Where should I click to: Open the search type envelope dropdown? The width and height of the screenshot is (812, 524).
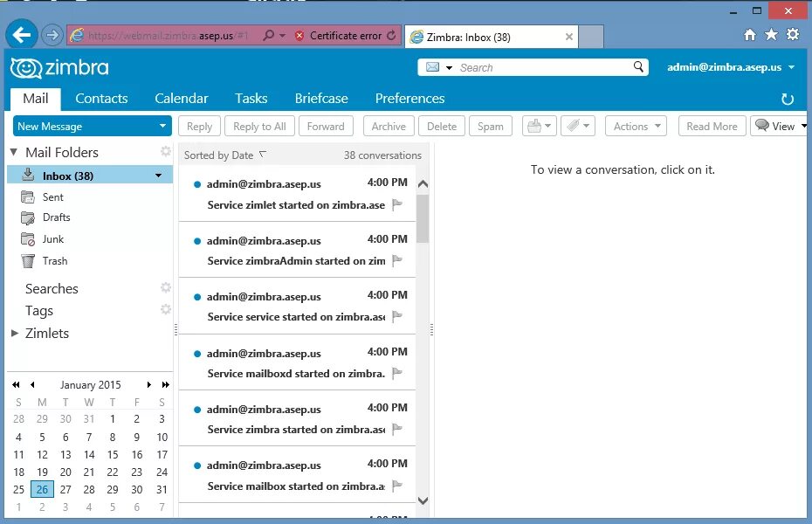click(438, 67)
